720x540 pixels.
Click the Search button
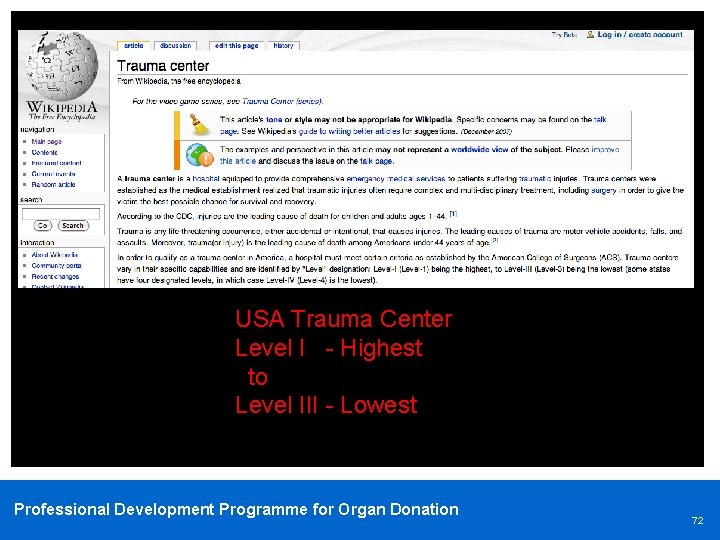pos(73,225)
